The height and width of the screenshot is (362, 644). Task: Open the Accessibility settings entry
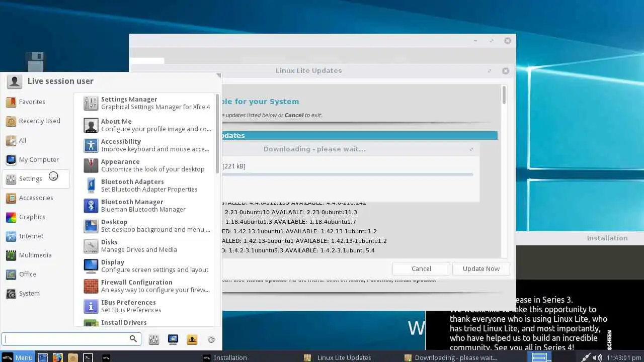coord(147,145)
